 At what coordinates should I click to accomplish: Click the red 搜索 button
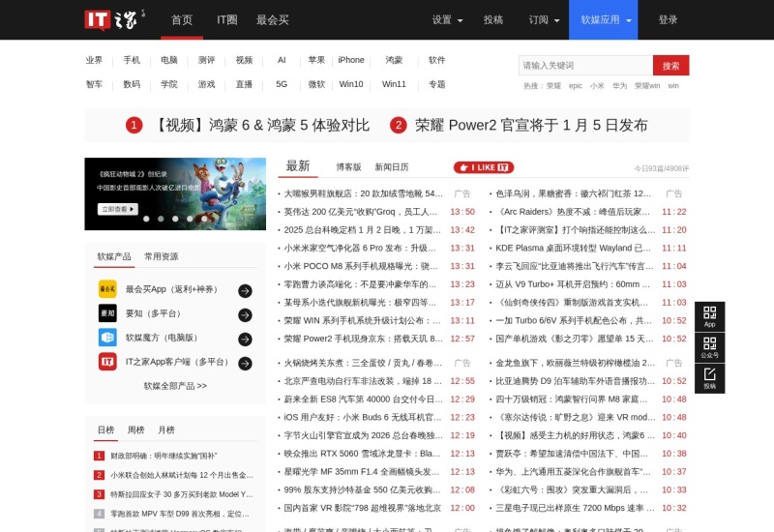[x=670, y=65]
